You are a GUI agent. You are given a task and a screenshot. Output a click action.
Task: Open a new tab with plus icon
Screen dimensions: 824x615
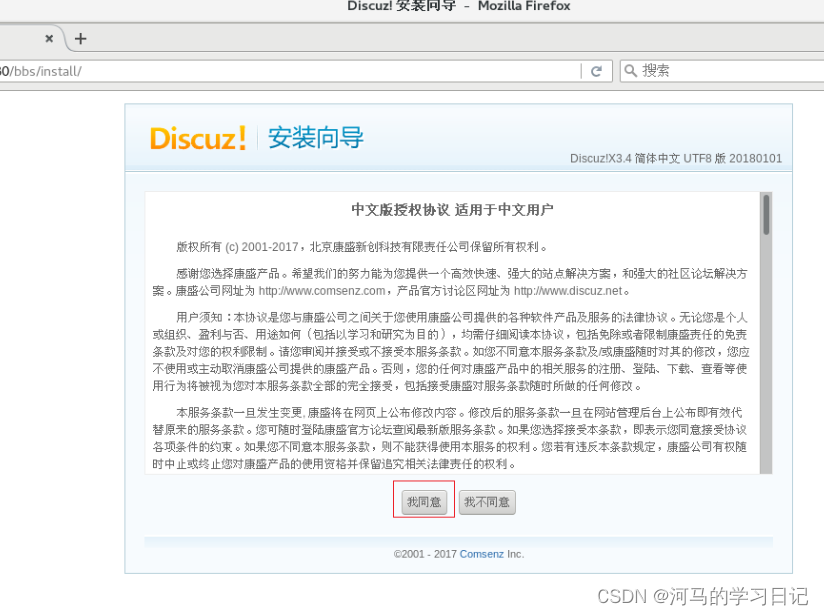tap(80, 38)
